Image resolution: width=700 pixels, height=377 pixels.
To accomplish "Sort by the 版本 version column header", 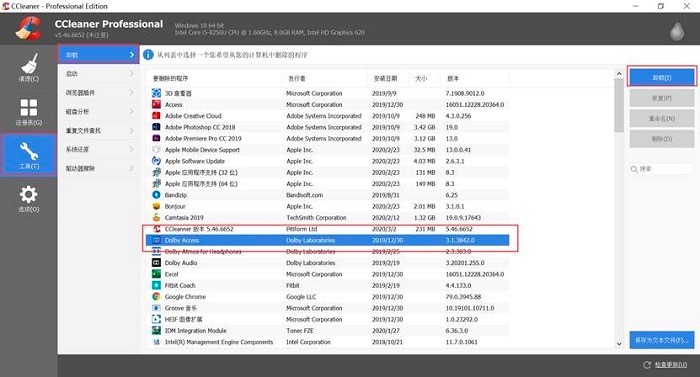I will (475, 78).
